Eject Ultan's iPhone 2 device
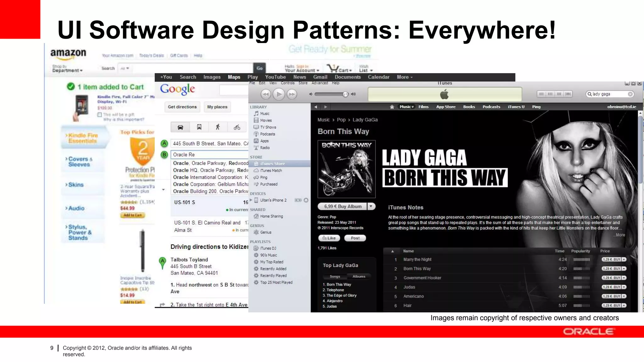This screenshot has height=362, width=644. (306, 200)
